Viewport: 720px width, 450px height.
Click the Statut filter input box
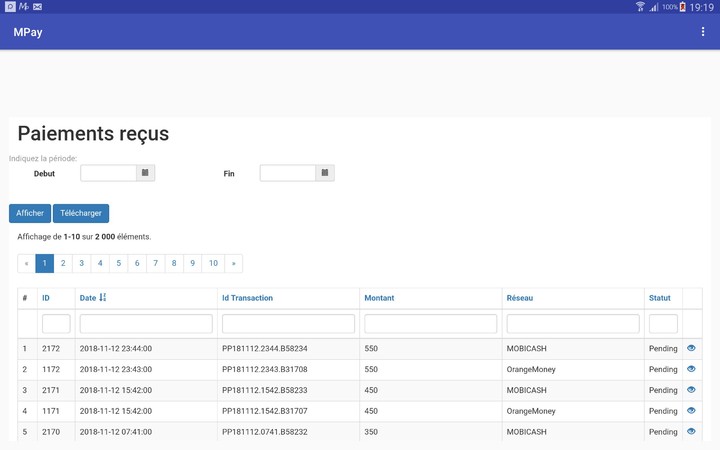pos(663,324)
